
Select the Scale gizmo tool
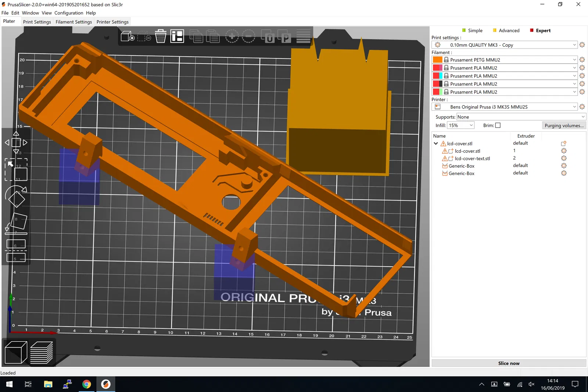point(16,170)
